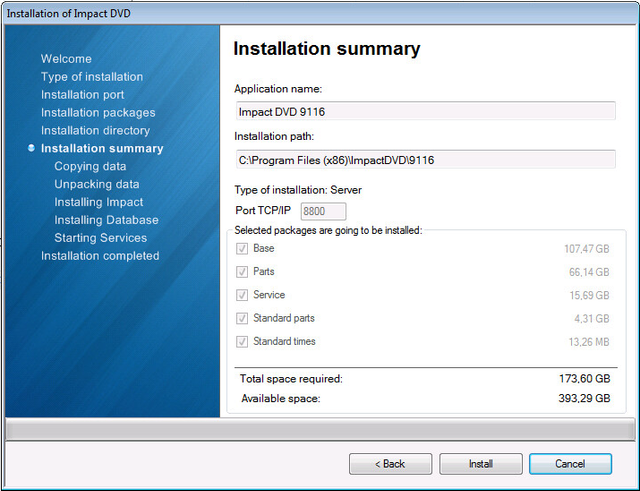Click the Installation summary heading

[x=327, y=49]
